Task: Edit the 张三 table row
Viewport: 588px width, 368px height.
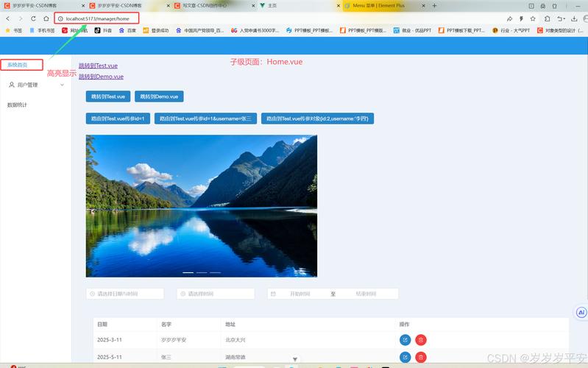Action: [405, 357]
